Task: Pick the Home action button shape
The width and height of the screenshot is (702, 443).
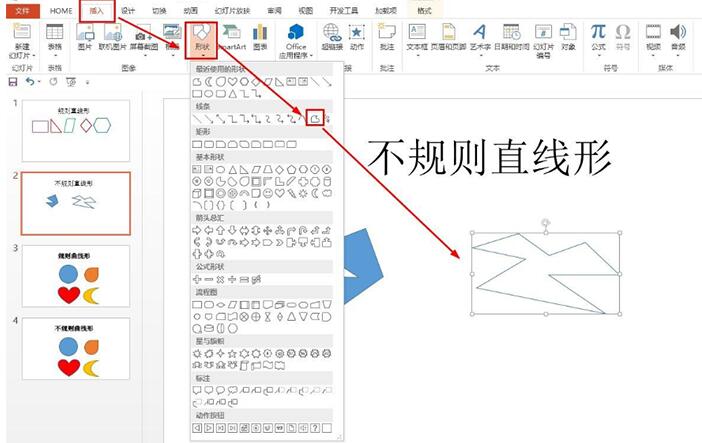Action: coord(244,428)
